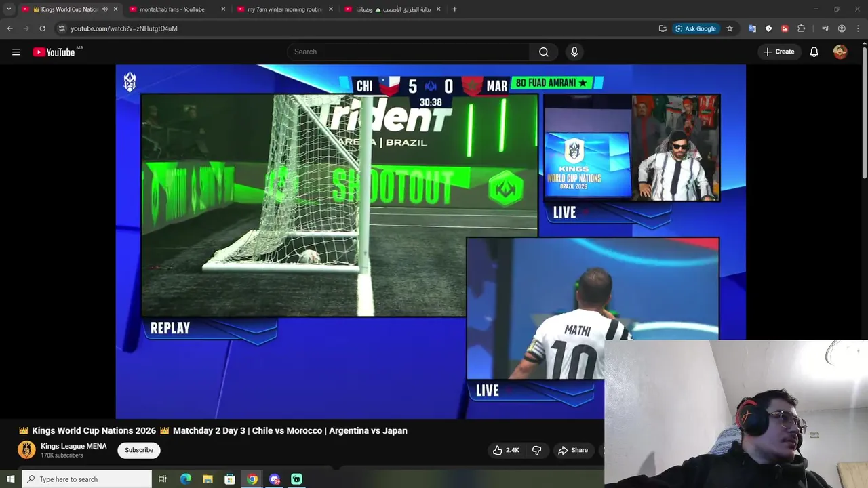
Task: Open the extensions puzzle icon
Action: click(x=801, y=28)
